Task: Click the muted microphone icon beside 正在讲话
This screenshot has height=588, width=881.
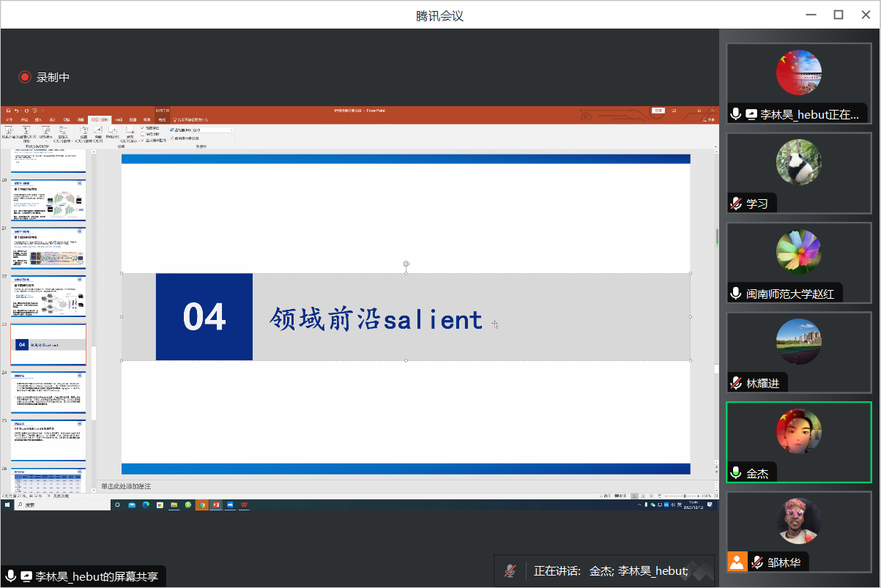Action: coord(510,570)
